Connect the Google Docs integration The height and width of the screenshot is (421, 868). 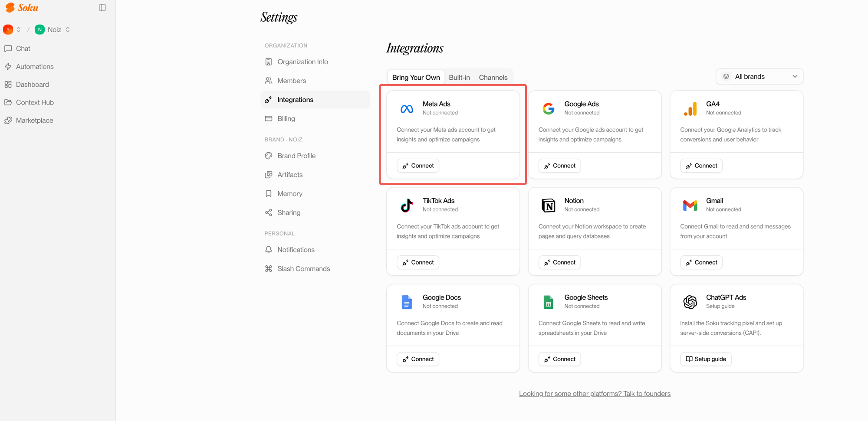point(418,359)
